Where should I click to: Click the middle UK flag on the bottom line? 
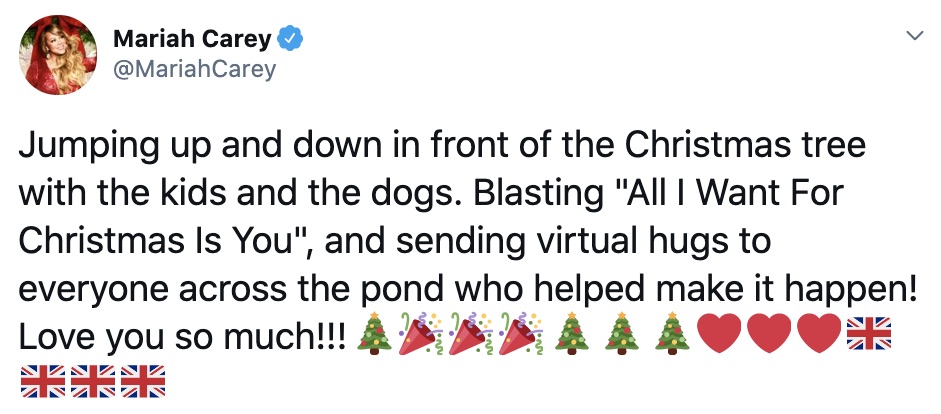[x=93, y=382]
